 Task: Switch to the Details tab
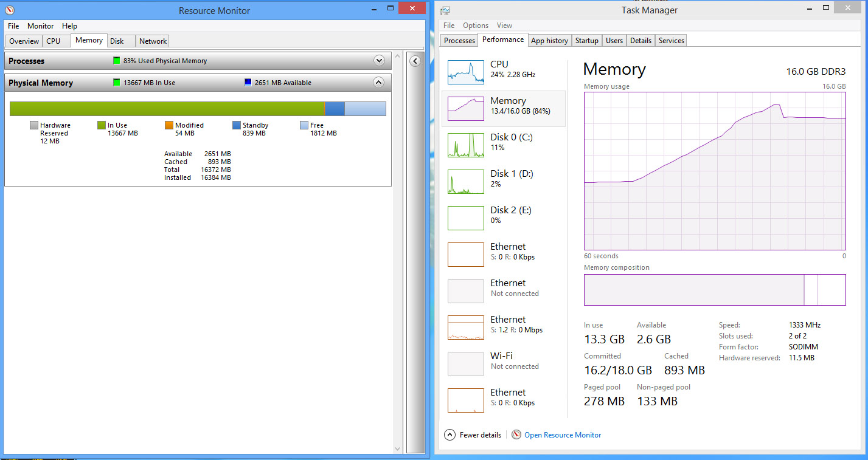tap(641, 41)
